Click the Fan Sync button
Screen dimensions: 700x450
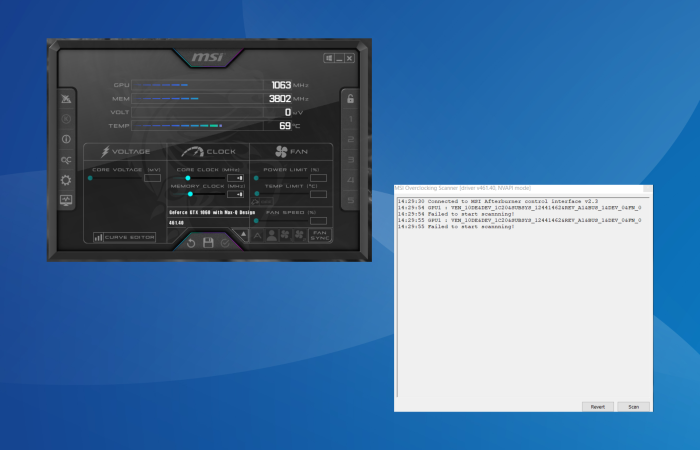(x=320, y=235)
